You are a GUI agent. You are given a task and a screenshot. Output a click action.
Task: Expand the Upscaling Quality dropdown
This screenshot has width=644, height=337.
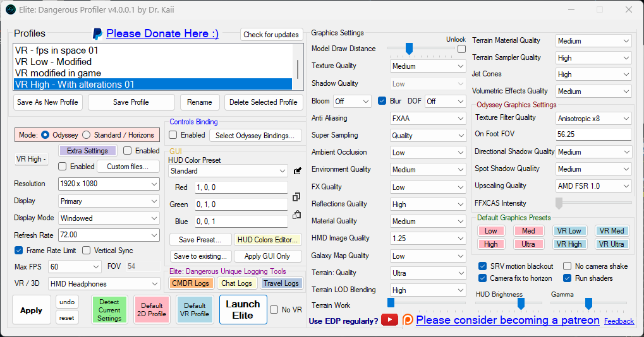593,186
